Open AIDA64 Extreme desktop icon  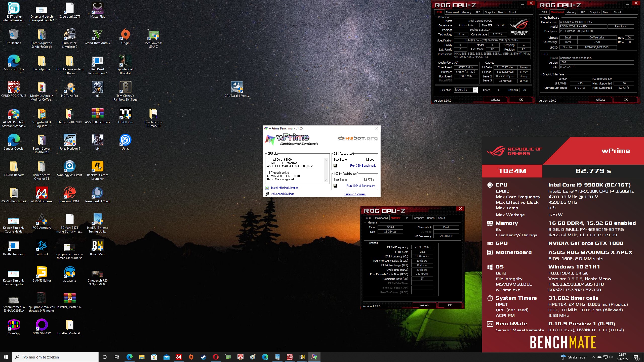coord(42,195)
